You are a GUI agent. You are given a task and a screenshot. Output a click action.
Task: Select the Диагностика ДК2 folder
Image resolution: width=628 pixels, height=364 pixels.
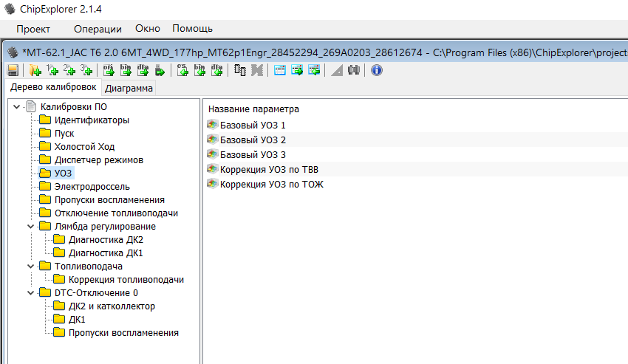106,240
